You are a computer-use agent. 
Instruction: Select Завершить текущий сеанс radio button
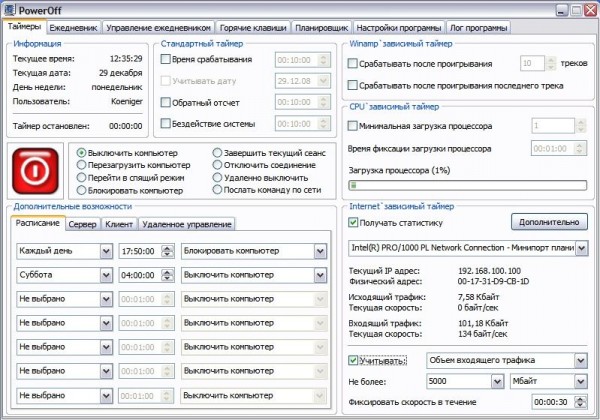(217, 152)
